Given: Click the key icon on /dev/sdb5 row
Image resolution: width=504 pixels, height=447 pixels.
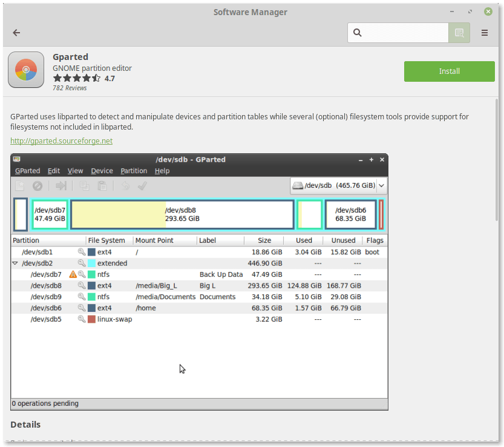Looking at the screenshot, I should pos(82,319).
